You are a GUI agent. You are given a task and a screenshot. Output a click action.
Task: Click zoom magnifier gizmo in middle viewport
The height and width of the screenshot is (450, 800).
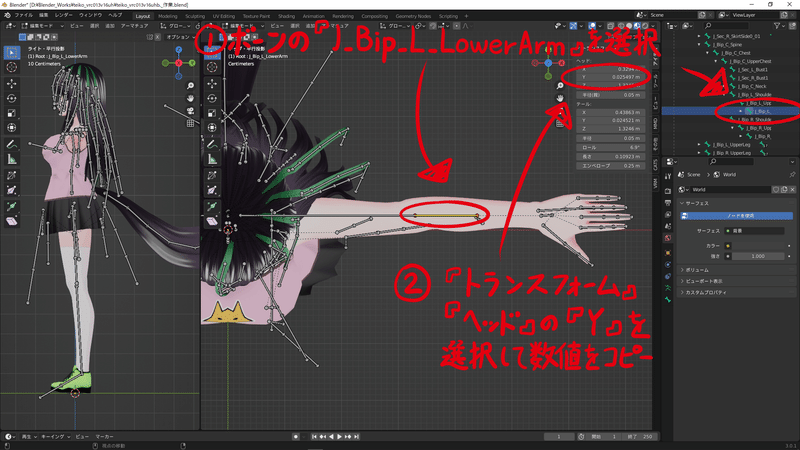(560, 86)
